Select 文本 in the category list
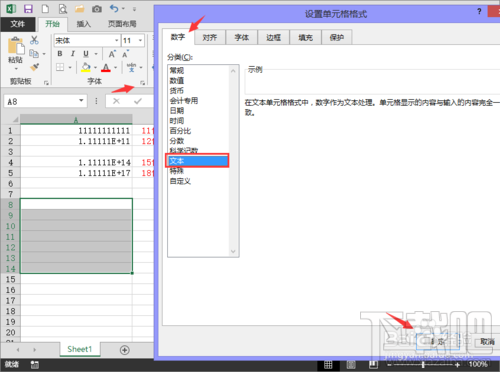The height and width of the screenshot is (372, 500). coord(198,161)
